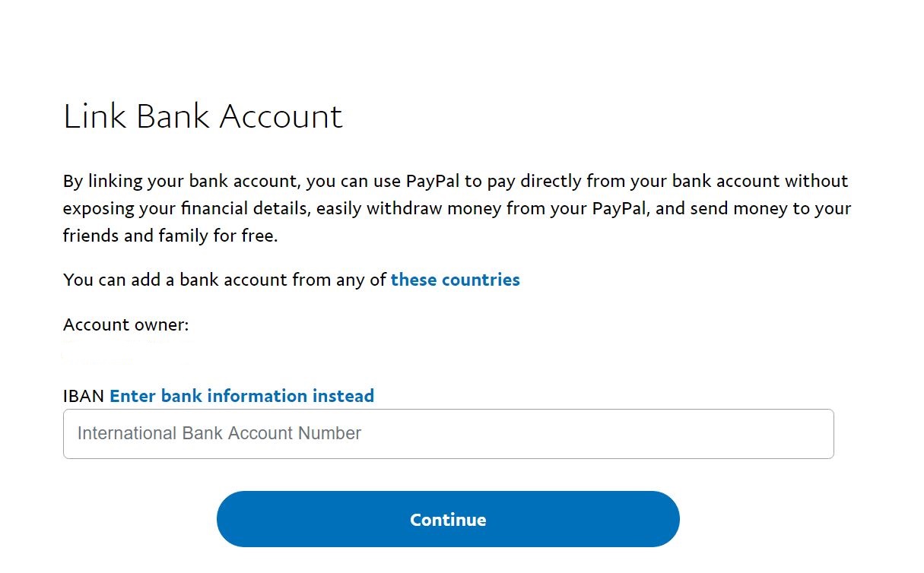The height and width of the screenshot is (573, 924).
Task: Click the blurred account owner name
Action: click(126, 351)
